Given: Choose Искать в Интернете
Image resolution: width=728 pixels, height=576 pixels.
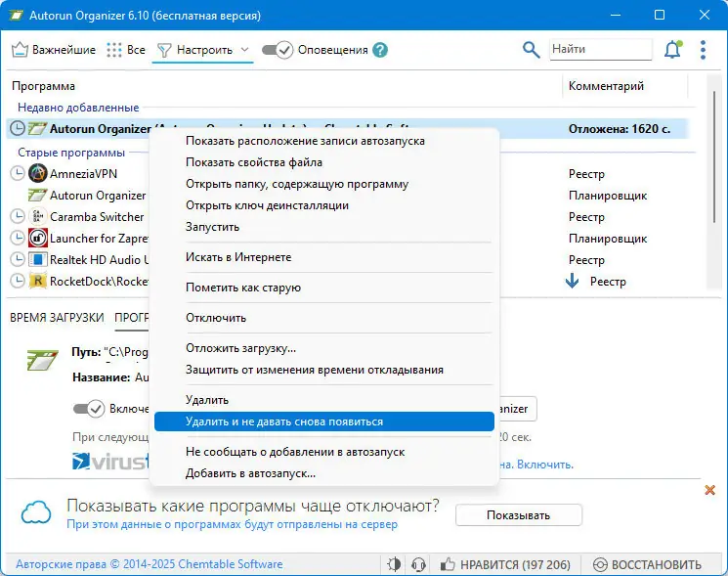Looking at the screenshot, I should tap(324, 257).
